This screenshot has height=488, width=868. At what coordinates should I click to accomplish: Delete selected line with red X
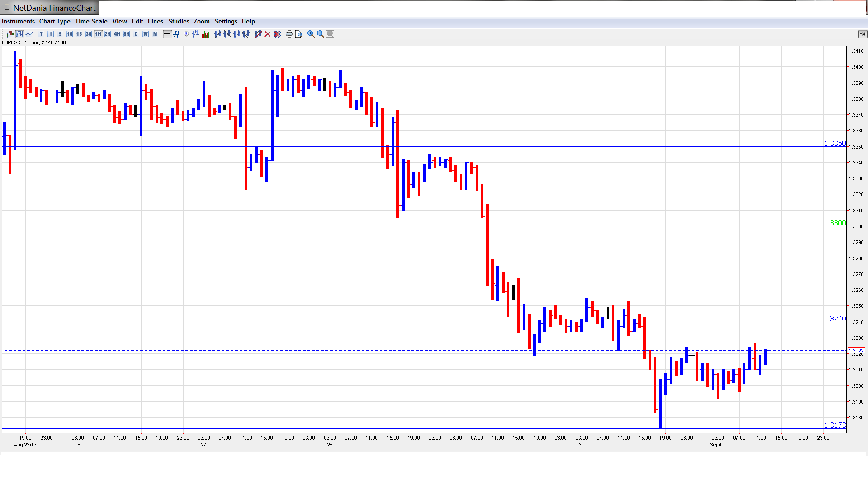click(268, 34)
